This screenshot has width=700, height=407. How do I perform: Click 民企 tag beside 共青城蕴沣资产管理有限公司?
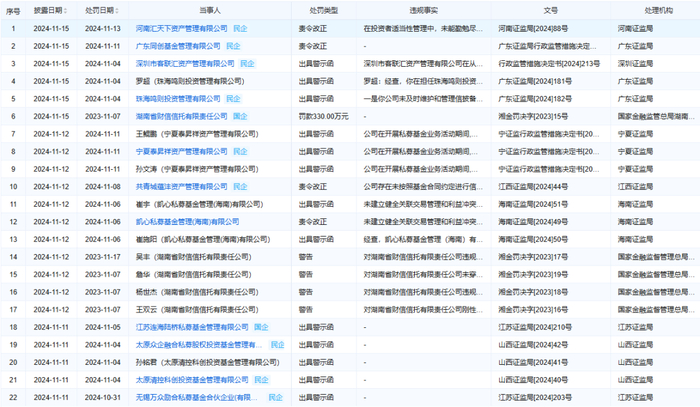click(240, 187)
